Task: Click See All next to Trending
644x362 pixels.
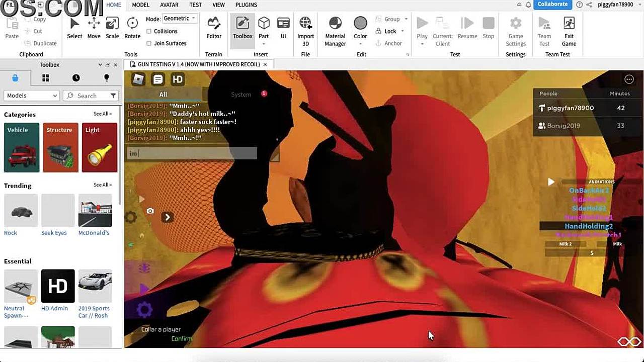Action: [103, 185]
